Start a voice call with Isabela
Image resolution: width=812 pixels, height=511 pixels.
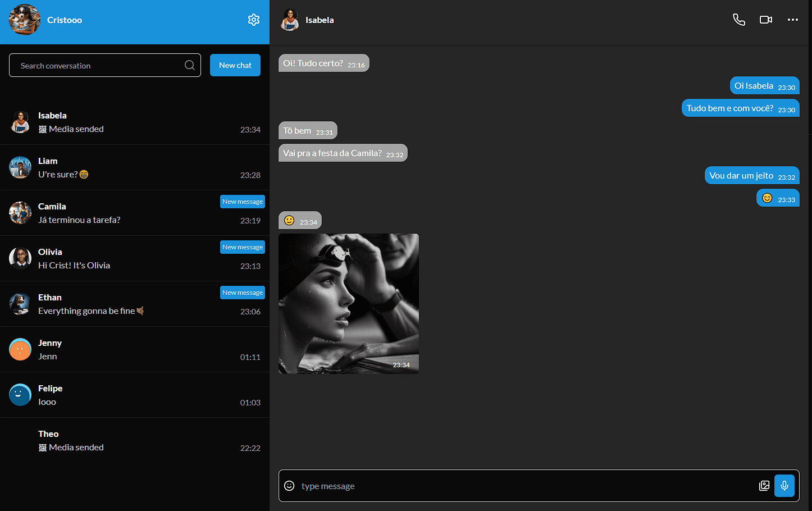coord(739,20)
